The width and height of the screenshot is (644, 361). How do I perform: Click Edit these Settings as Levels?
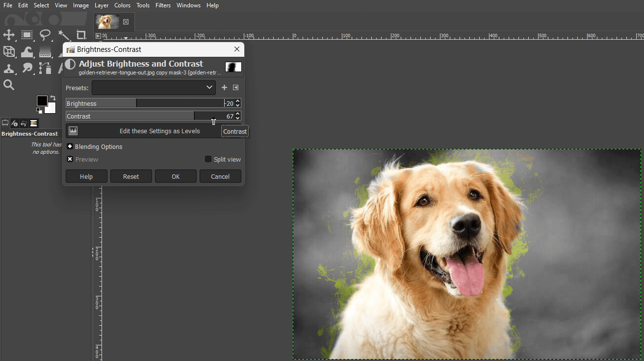click(154, 131)
